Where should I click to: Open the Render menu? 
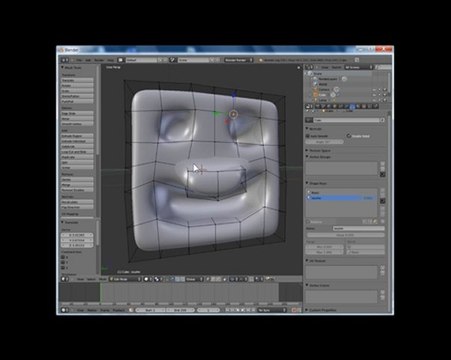click(99, 60)
